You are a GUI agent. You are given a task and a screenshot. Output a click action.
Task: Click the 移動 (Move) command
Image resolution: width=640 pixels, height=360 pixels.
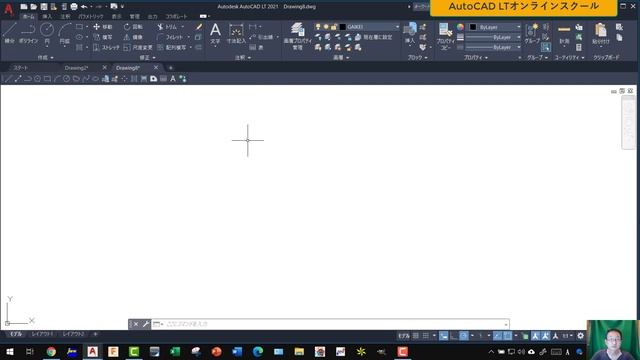pos(103,27)
